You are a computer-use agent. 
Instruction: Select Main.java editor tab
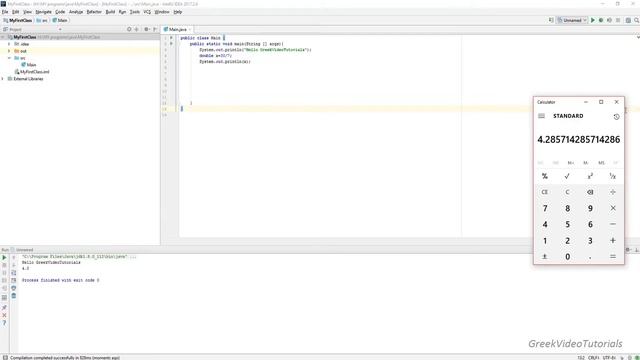[178, 29]
